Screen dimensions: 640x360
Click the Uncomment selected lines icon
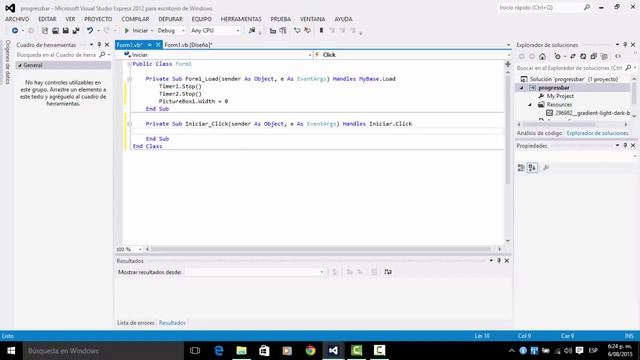coord(307,31)
